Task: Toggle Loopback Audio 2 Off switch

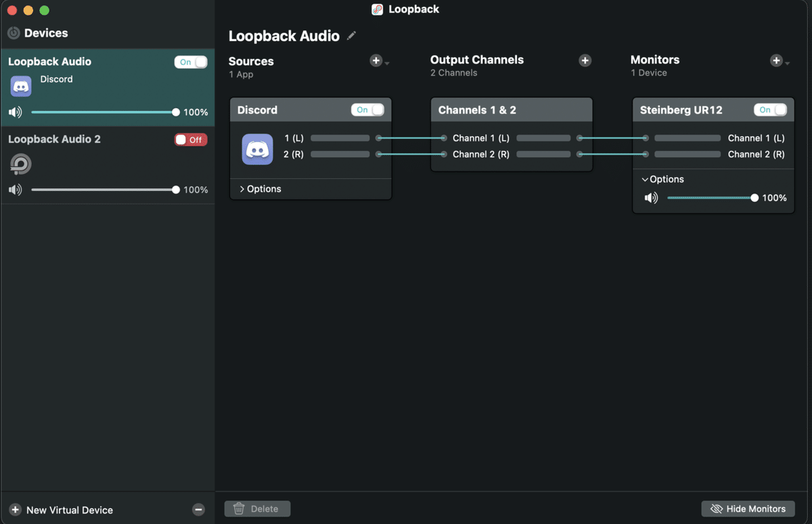Action: click(x=191, y=139)
